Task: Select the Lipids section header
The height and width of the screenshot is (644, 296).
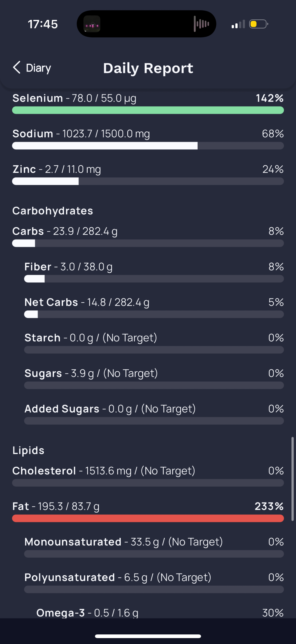Action: coord(28,450)
